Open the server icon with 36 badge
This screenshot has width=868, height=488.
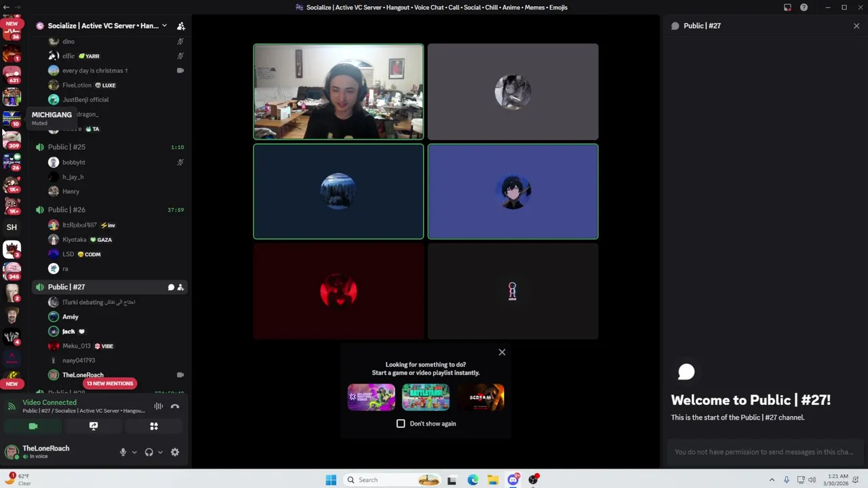click(x=12, y=33)
